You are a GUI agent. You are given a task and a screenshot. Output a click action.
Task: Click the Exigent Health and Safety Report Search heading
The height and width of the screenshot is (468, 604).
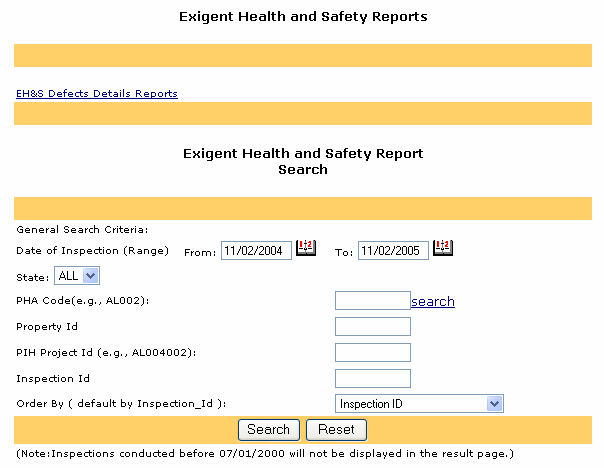(x=303, y=162)
